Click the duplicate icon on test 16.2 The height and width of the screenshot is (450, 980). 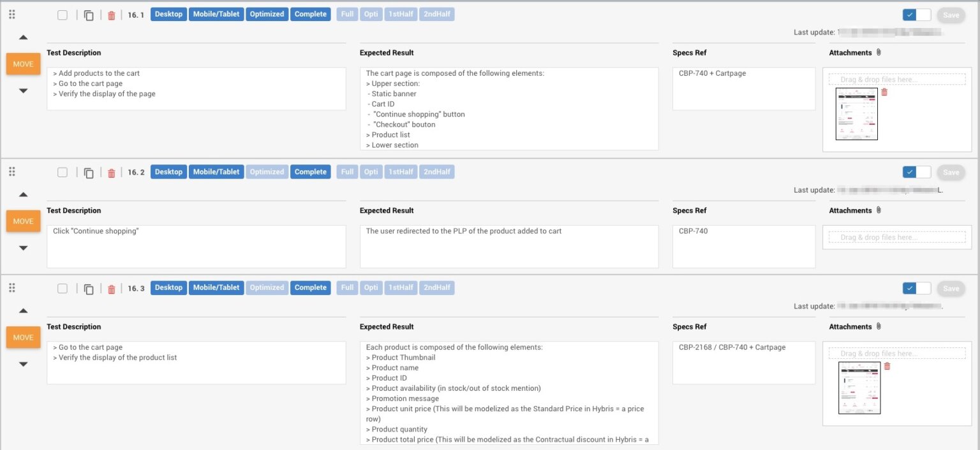(89, 172)
